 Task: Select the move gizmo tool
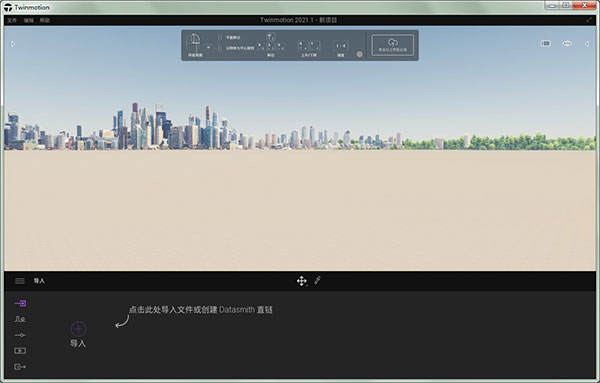302,281
